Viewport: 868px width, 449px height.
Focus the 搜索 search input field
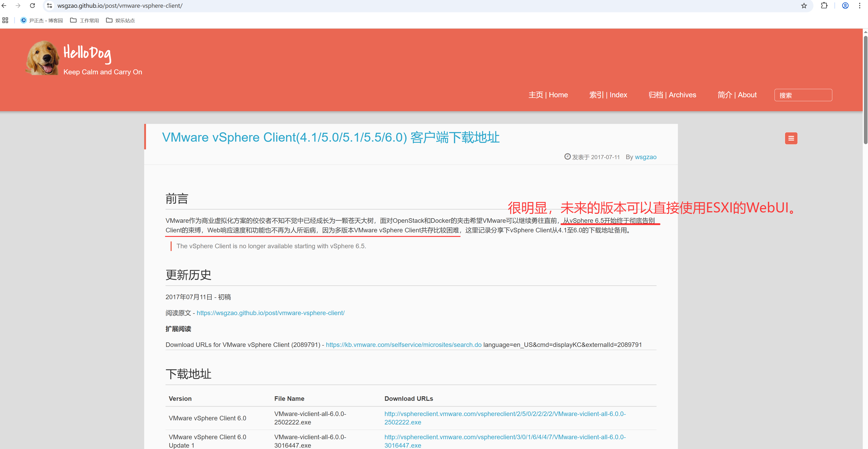click(803, 95)
